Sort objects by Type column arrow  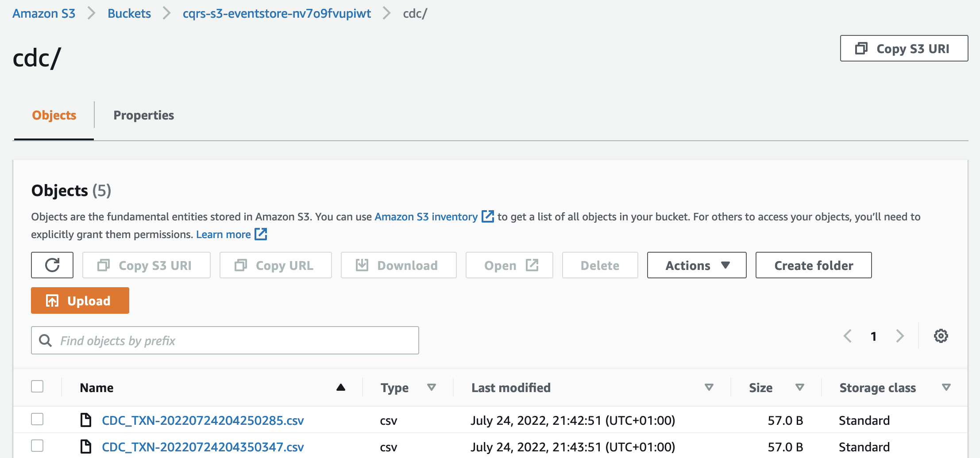[432, 388]
